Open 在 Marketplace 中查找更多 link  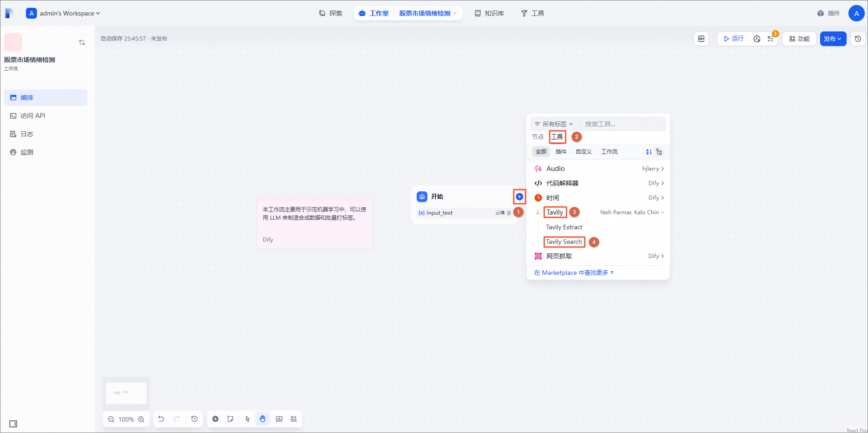[574, 273]
